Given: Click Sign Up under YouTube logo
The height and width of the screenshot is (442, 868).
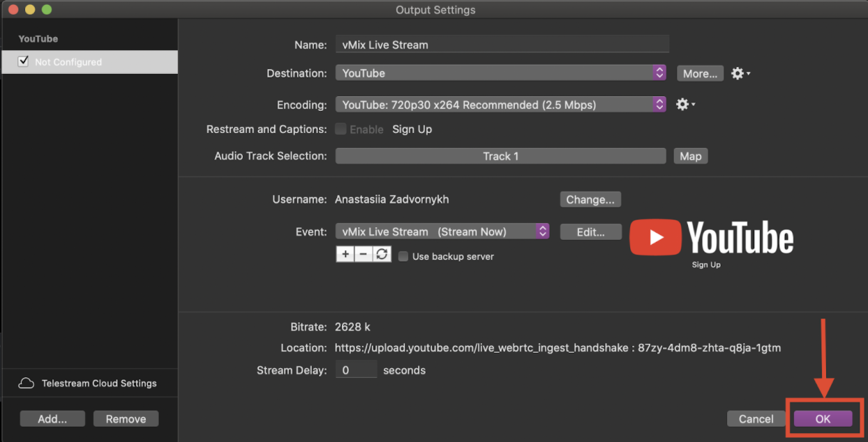Looking at the screenshot, I should pyautogui.click(x=706, y=265).
